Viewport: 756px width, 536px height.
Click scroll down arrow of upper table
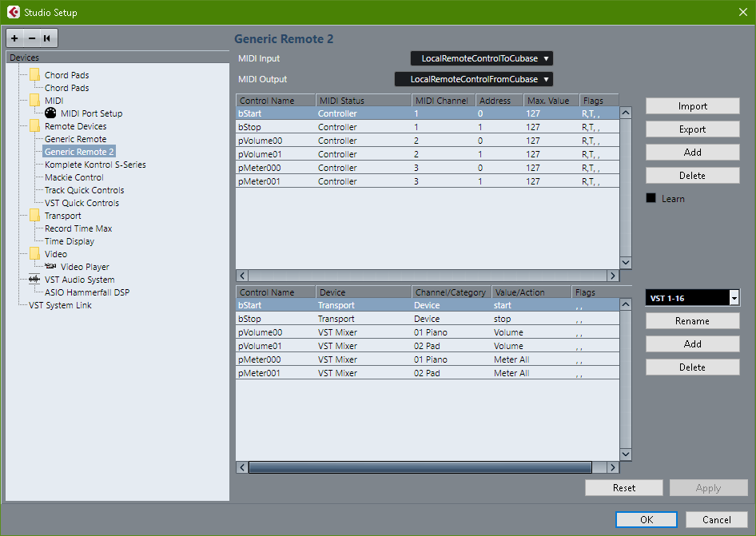[626, 263]
